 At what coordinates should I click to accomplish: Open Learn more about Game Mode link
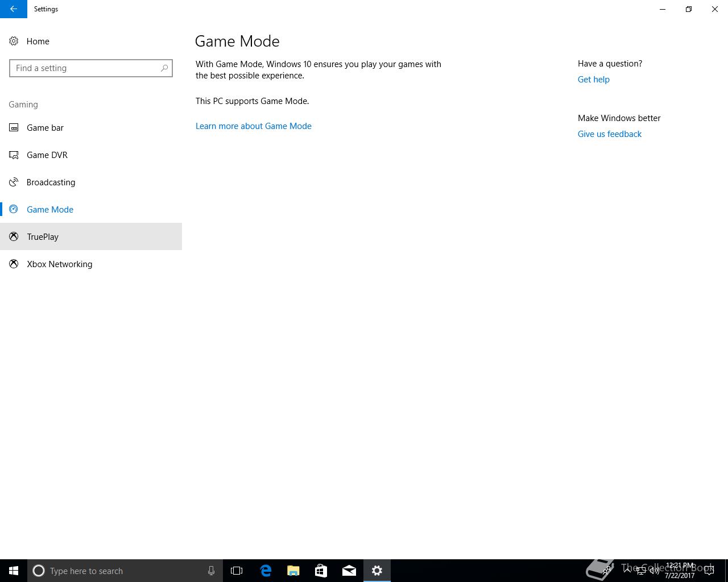tap(254, 126)
